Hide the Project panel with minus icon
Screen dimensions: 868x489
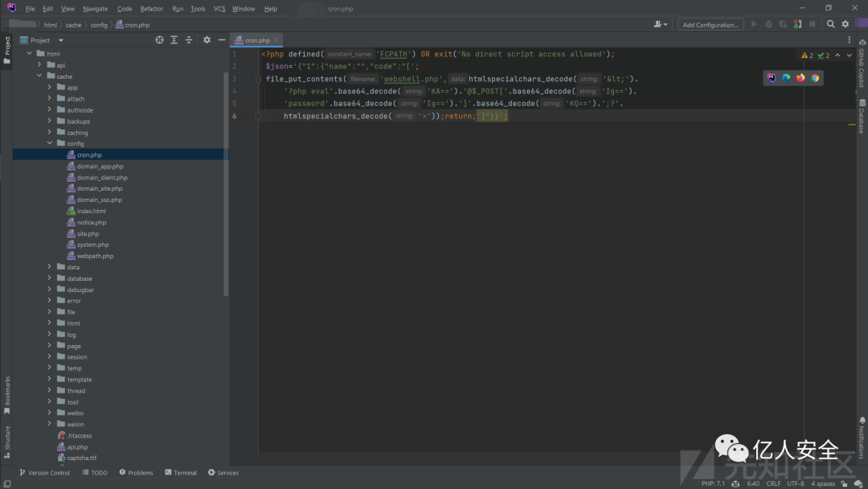222,40
